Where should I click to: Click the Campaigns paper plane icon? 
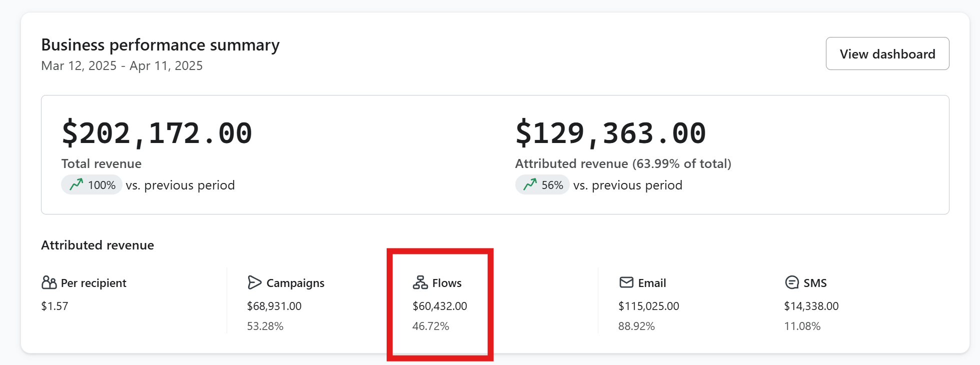point(255,283)
